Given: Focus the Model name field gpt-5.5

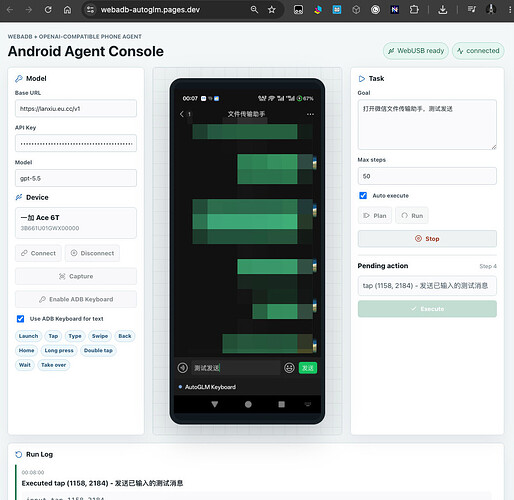Looking at the screenshot, I should tap(76, 178).
